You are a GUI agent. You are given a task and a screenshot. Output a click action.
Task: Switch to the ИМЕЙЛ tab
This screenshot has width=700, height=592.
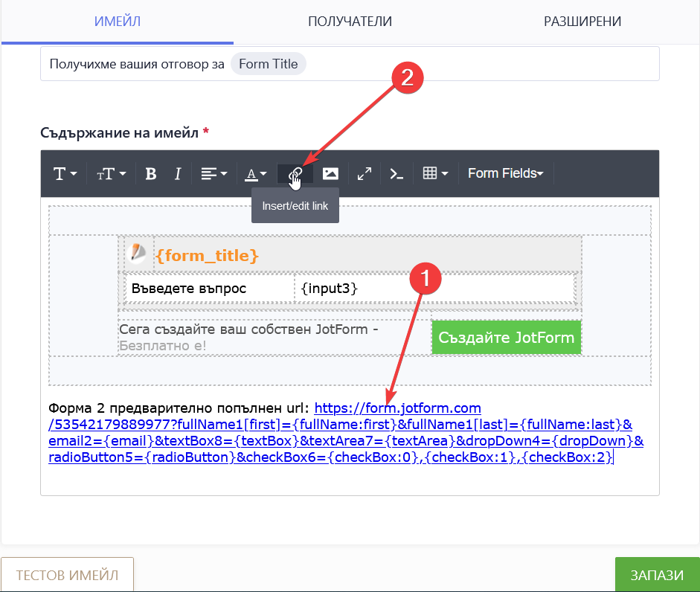coord(118,22)
